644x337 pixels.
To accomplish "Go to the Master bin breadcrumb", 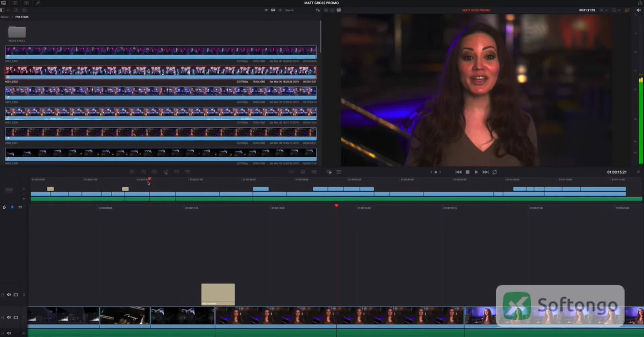I will (x=4, y=17).
